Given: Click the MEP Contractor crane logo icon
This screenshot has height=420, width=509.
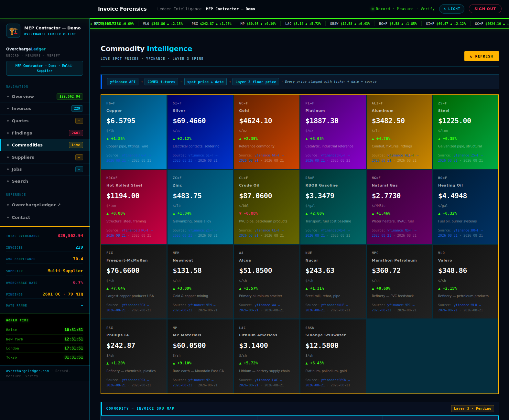Looking at the screenshot, I should [x=13, y=31].
